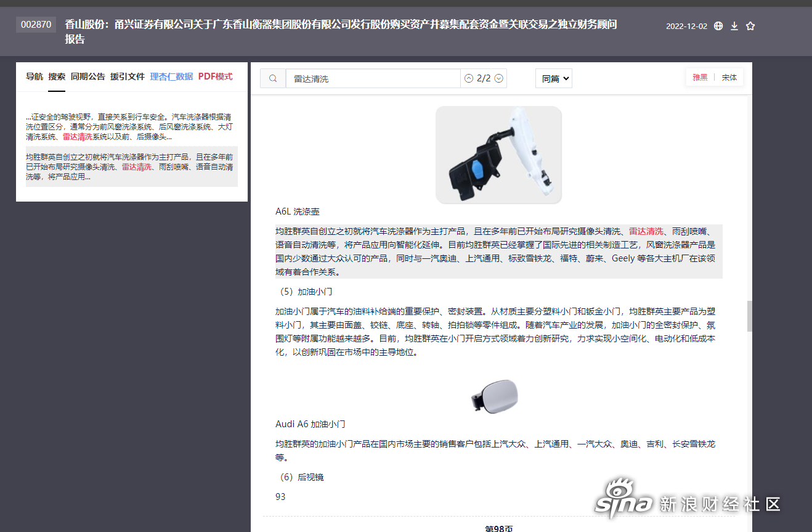Image resolution: width=812 pixels, height=532 pixels.
Task: Click the Audi A6 fuel door image
Action: point(495,395)
